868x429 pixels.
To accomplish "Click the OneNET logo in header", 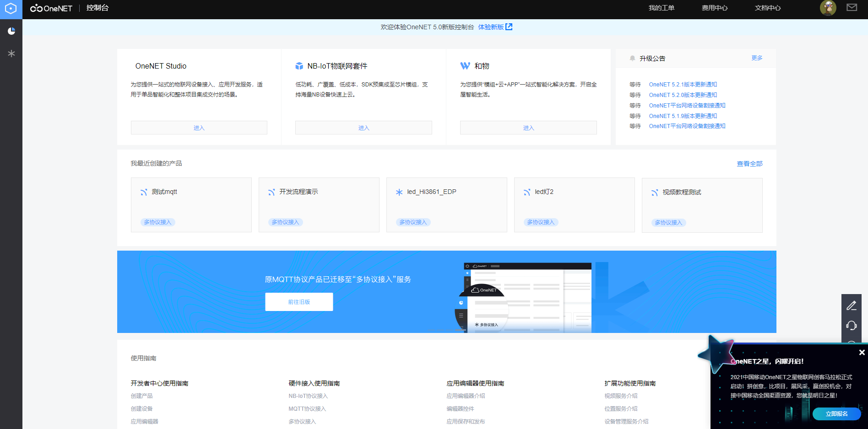I will (51, 8).
